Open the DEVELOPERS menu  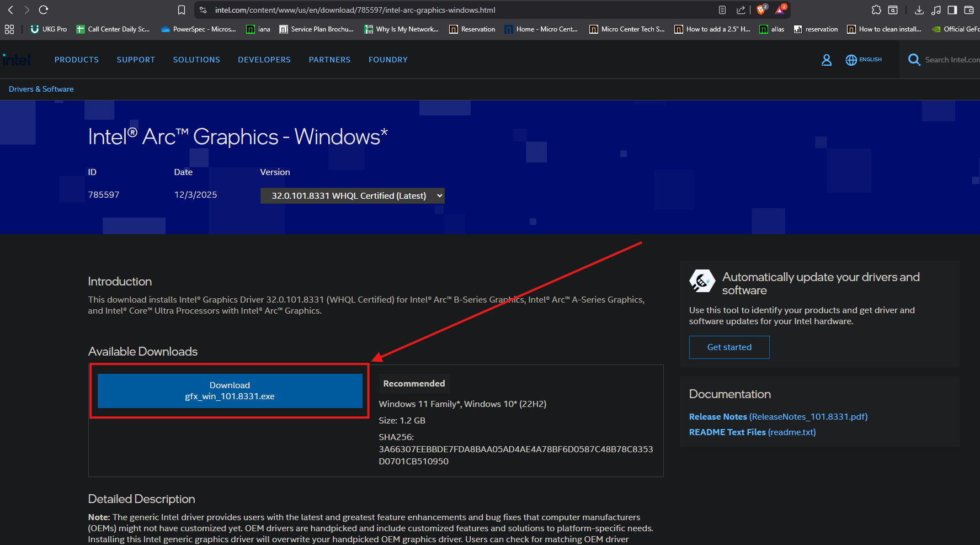pyautogui.click(x=264, y=60)
